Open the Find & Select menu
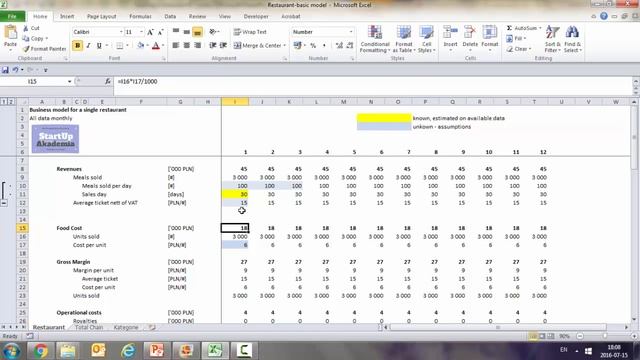This screenshot has height=360, width=640. coord(572,39)
